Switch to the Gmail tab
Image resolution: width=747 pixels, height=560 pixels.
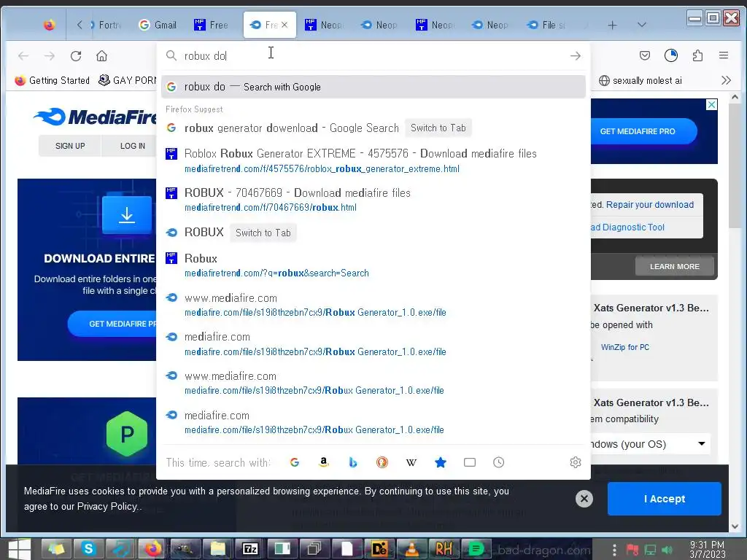[158, 25]
